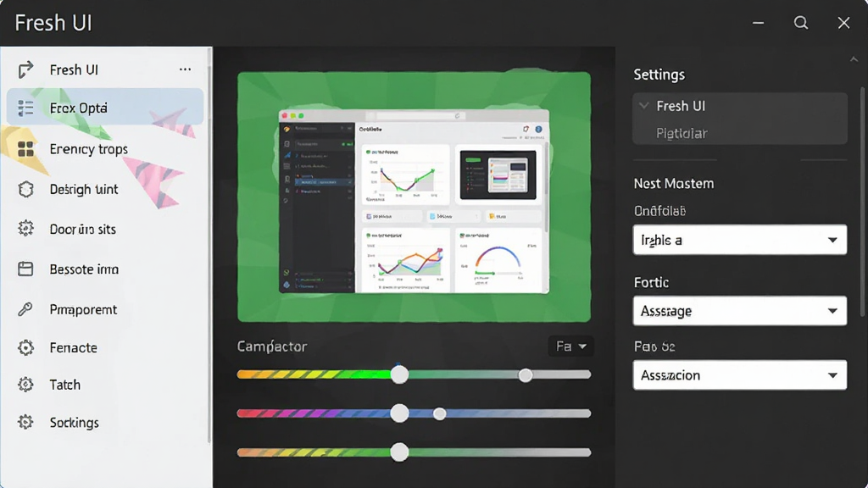
Task: Click the Settings panel heading text
Action: click(x=659, y=75)
